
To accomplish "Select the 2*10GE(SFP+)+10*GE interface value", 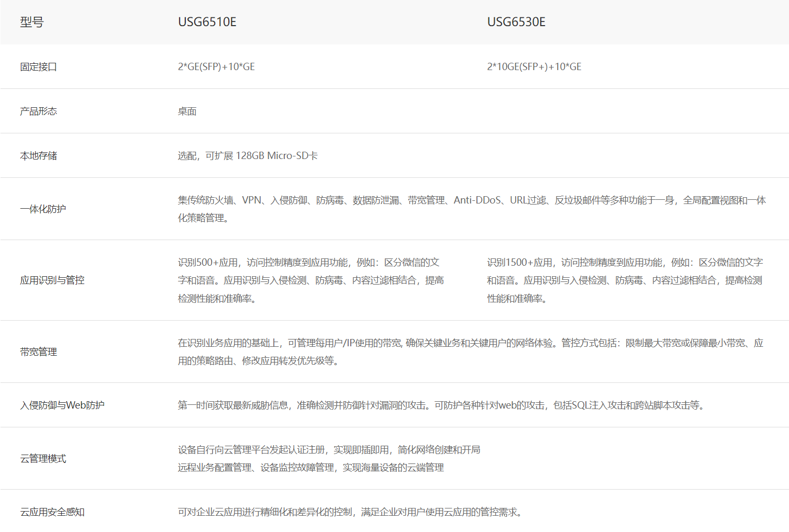I will 534,67.
